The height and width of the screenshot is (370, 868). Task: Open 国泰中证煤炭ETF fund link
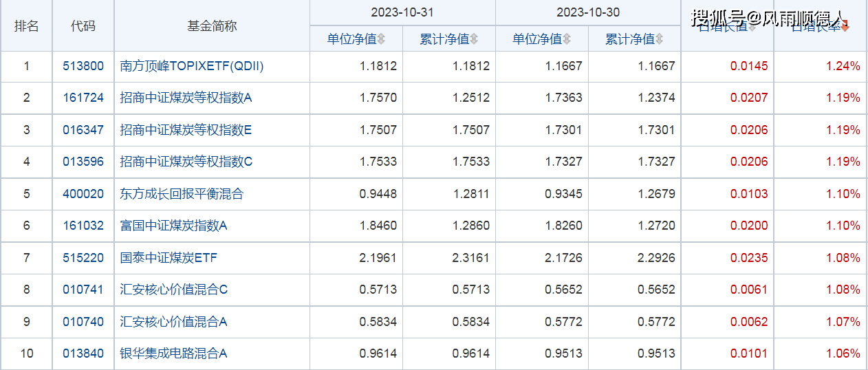169,258
